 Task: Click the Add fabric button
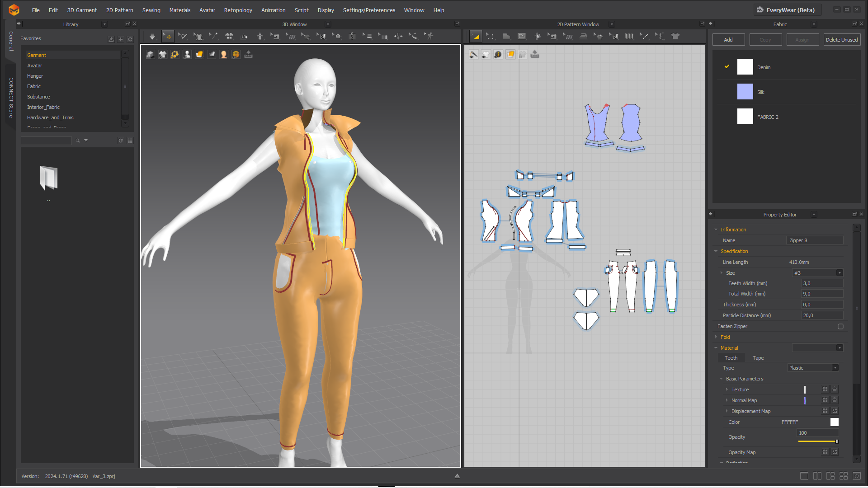pos(728,40)
